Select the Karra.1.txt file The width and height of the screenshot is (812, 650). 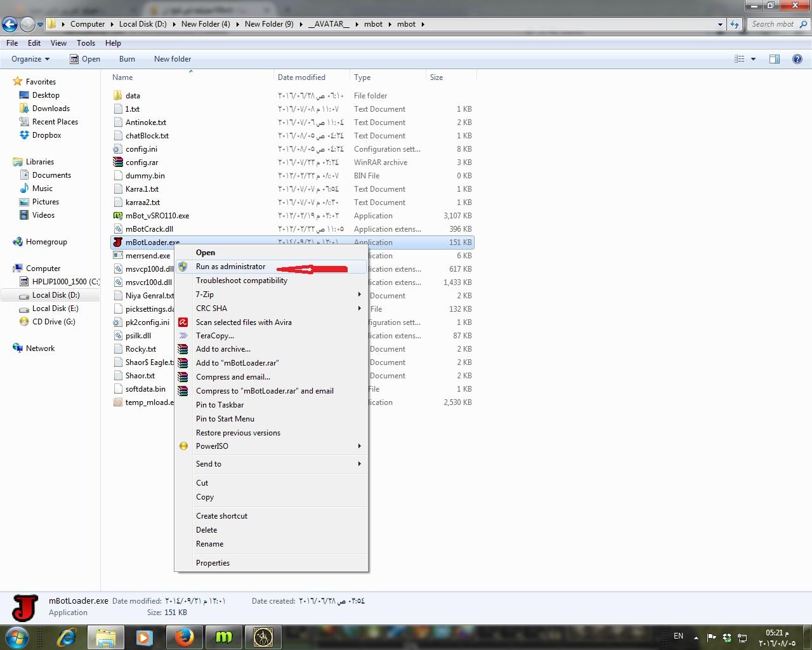[x=142, y=189]
